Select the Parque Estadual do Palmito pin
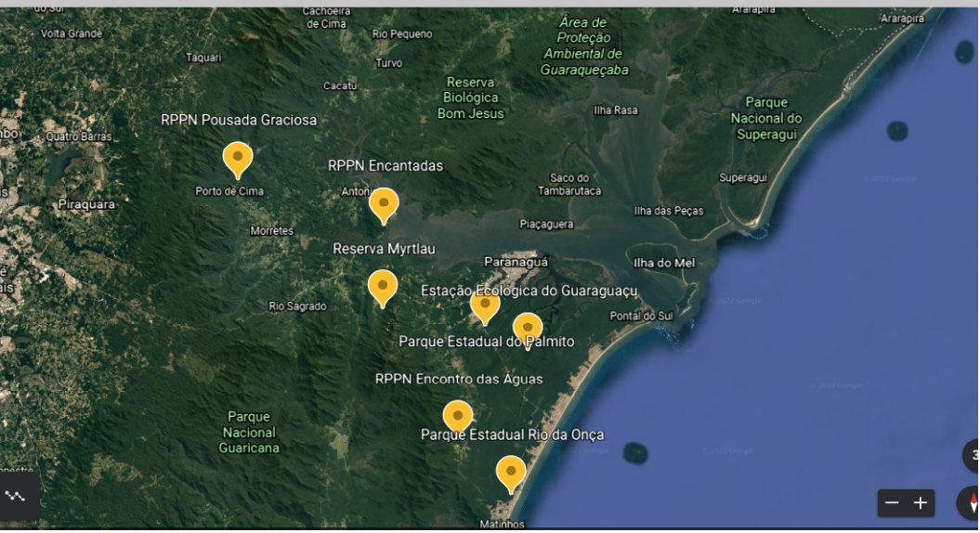 click(x=528, y=331)
